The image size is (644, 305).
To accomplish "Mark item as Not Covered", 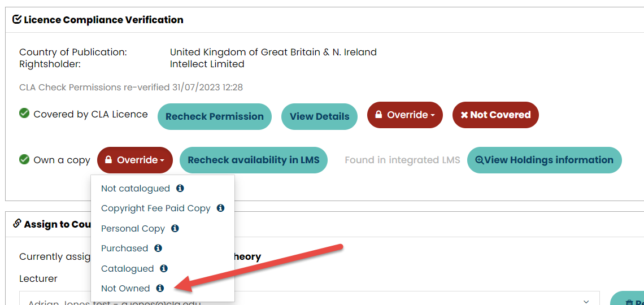I will [x=495, y=115].
